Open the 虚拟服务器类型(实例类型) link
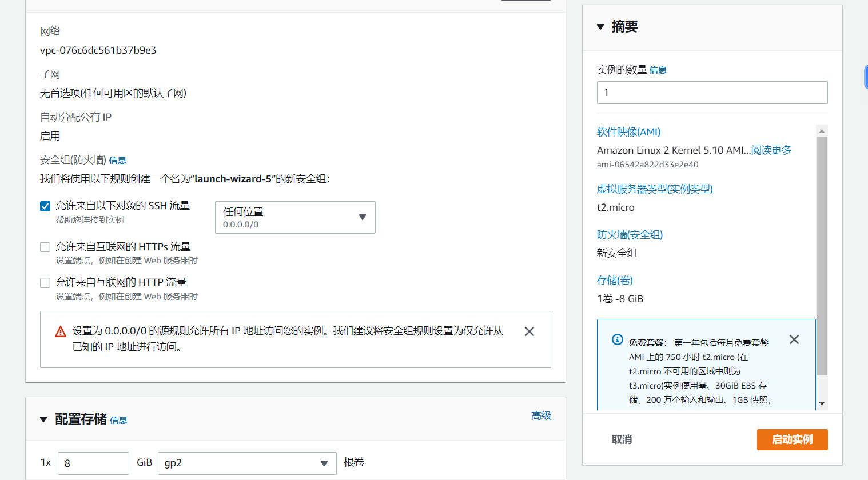This screenshot has width=868, height=480. (x=655, y=189)
